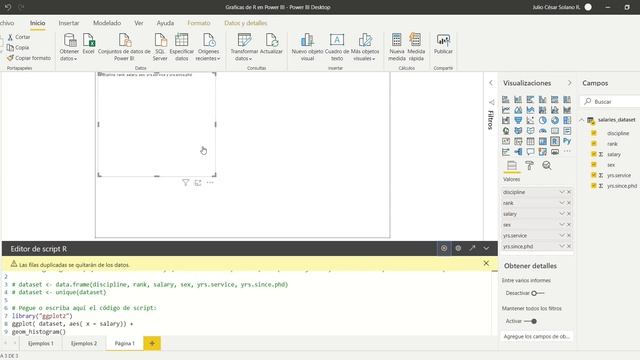Click the Especificar datos icon

tap(182, 41)
